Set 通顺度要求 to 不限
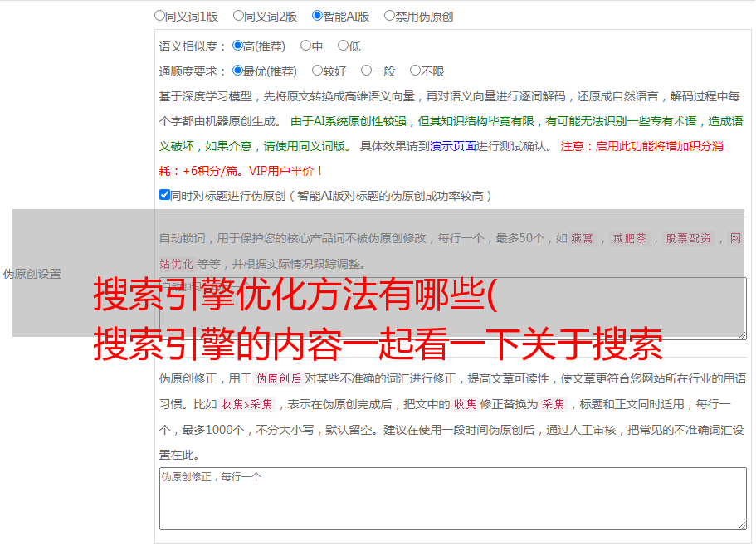Image resolution: width=756 pixels, height=546 pixels. click(x=415, y=71)
